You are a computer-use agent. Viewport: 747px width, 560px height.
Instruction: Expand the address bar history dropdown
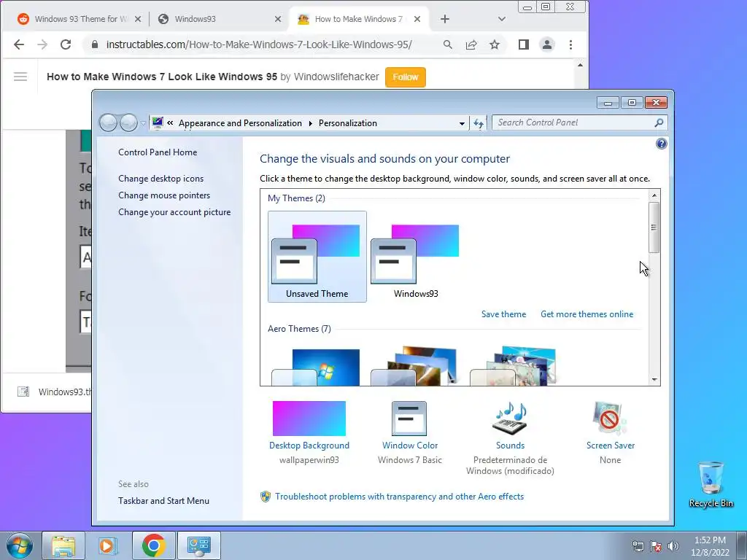(x=462, y=123)
